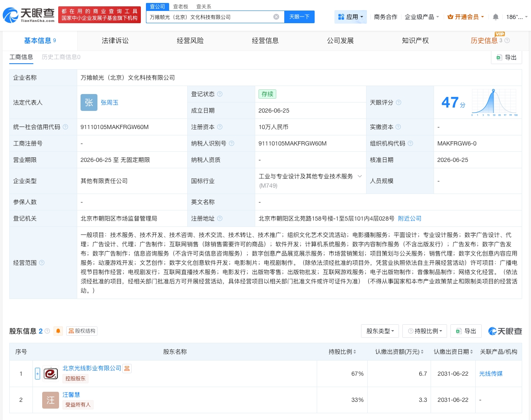
Task: Show help for 经营范围
Action: pos(42,263)
